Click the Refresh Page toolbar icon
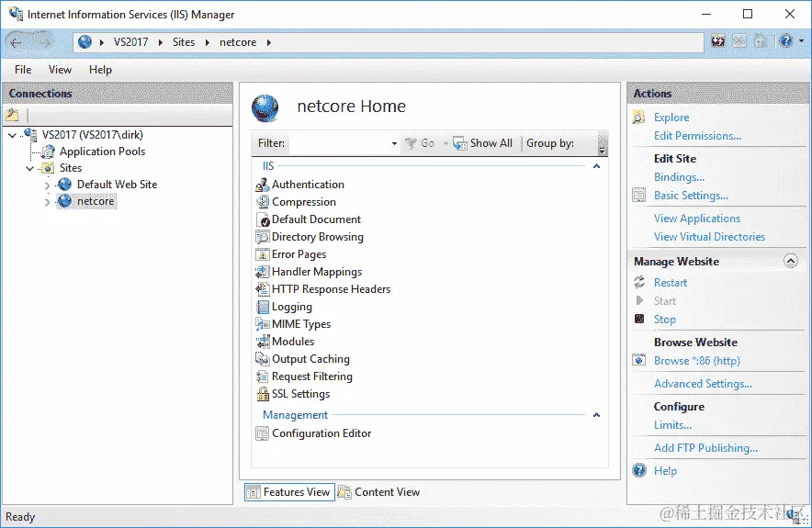The width and height of the screenshot is (812, 528). click(717, 41)
